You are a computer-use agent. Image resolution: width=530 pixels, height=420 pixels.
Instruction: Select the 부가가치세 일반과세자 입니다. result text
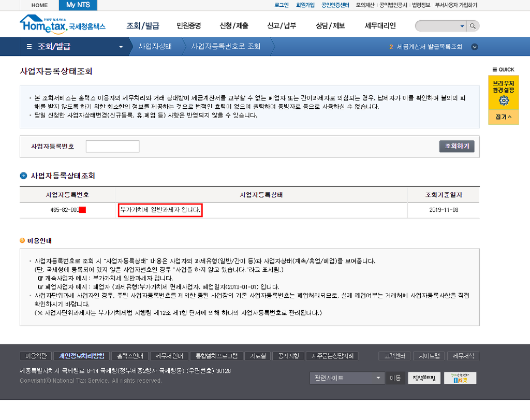[160, 210]
